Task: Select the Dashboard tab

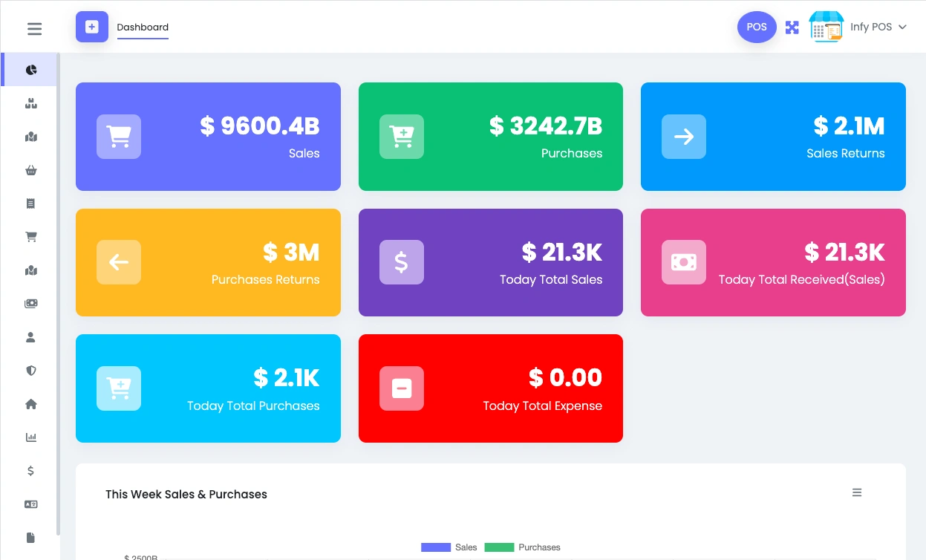Action: pos(143,27)
